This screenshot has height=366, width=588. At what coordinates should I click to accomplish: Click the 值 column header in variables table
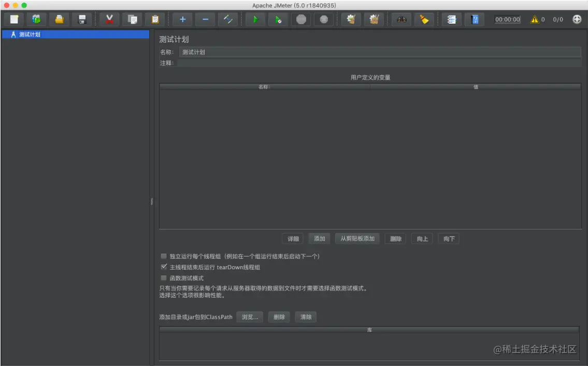[476, 87]
